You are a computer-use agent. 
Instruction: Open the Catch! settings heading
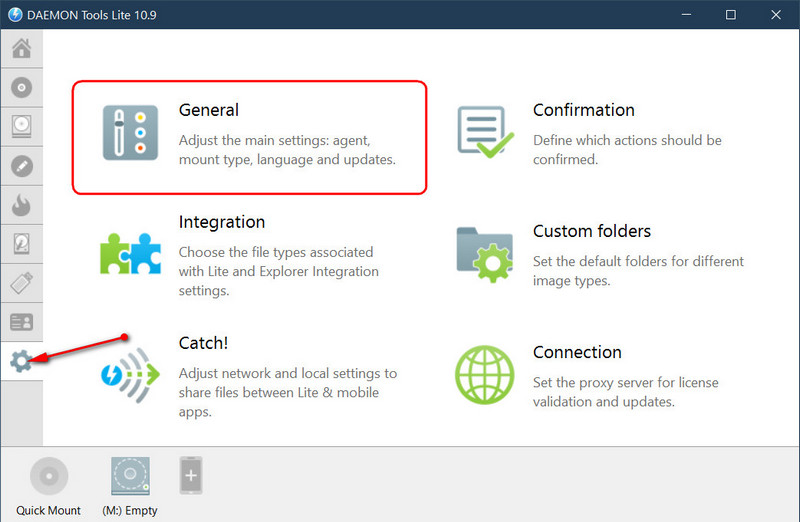[x=203, y=343]
